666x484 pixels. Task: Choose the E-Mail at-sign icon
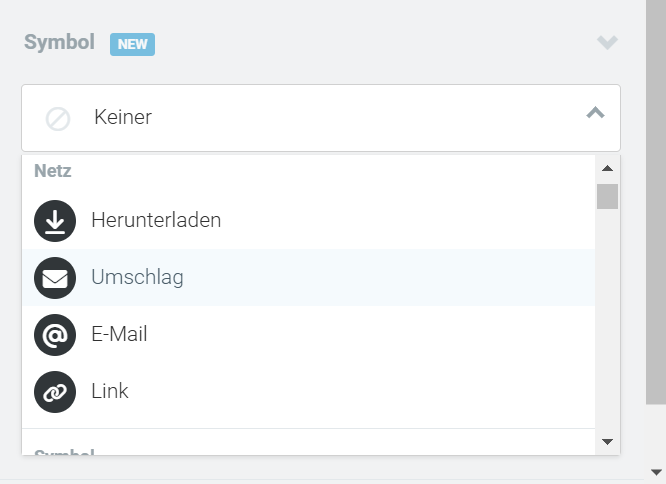[55, 335]
